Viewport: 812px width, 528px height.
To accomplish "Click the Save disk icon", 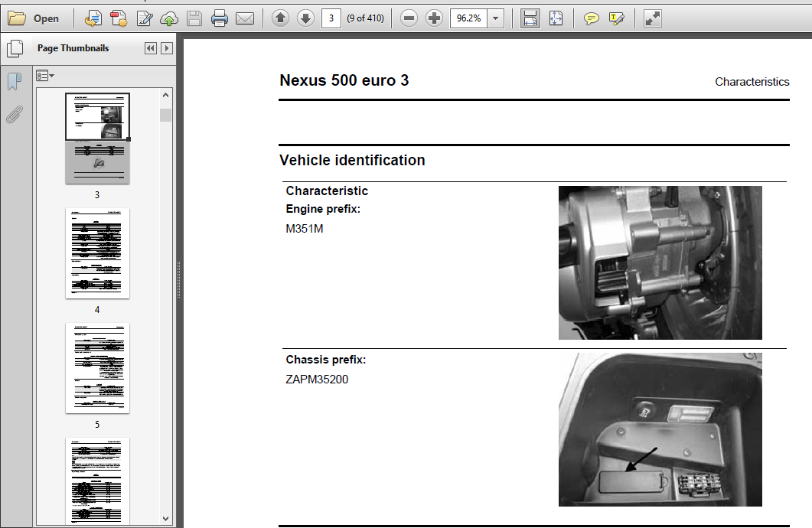I will pos(194,18).
